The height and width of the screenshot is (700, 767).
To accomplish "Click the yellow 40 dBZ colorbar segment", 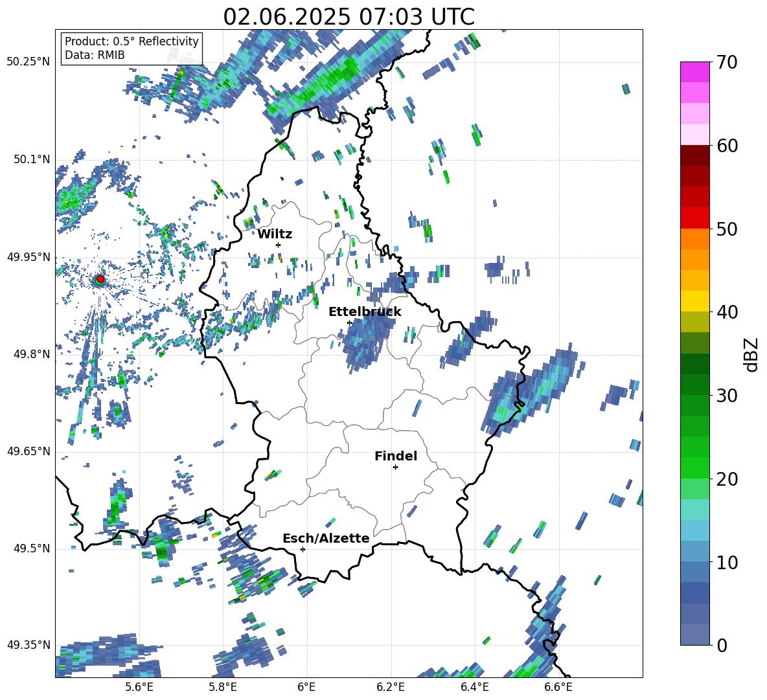I will [x=694, y=301].
